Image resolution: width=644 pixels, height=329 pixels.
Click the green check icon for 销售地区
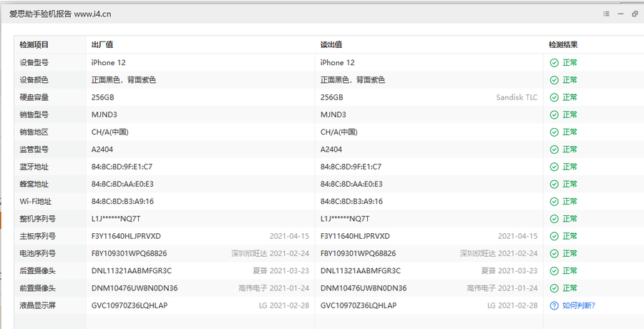554,132
